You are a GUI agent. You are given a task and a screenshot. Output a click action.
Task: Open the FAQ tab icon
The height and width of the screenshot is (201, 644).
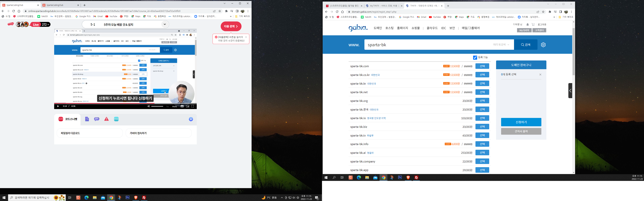[116, 119]
